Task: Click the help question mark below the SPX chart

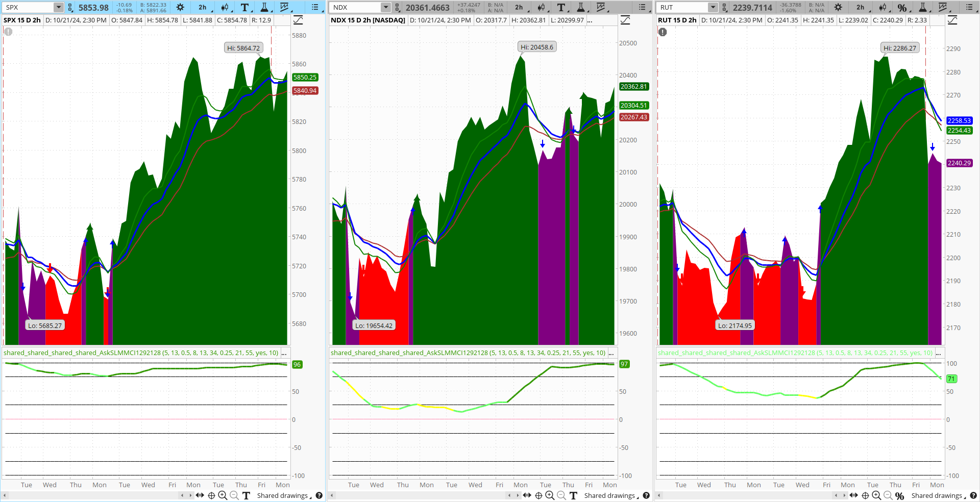Action: click(x=319, y=495)
